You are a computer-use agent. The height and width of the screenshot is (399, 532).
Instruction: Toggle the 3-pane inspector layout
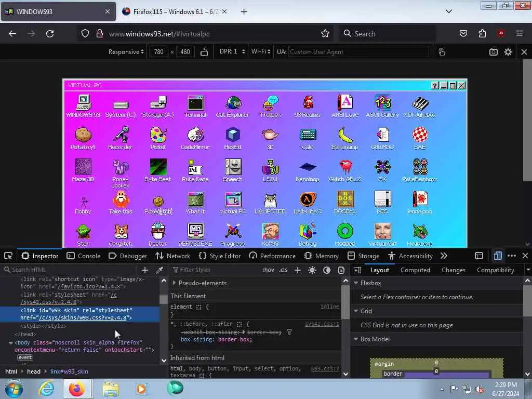357,270
